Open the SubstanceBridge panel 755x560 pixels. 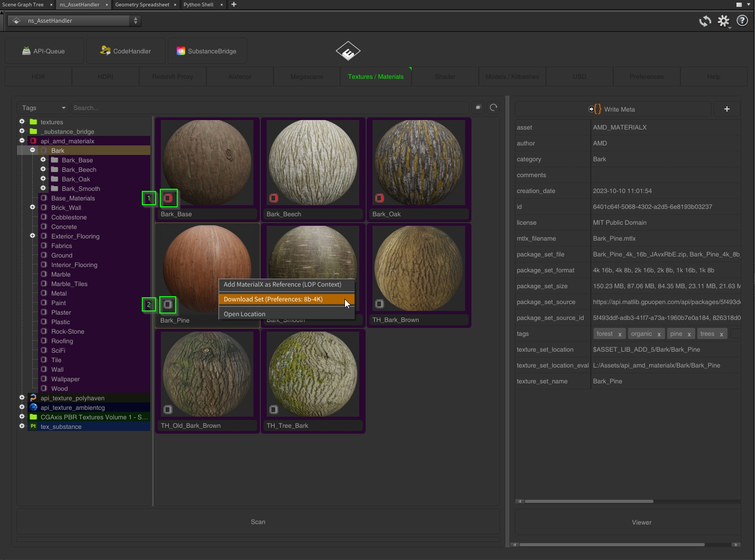(206, 51)
